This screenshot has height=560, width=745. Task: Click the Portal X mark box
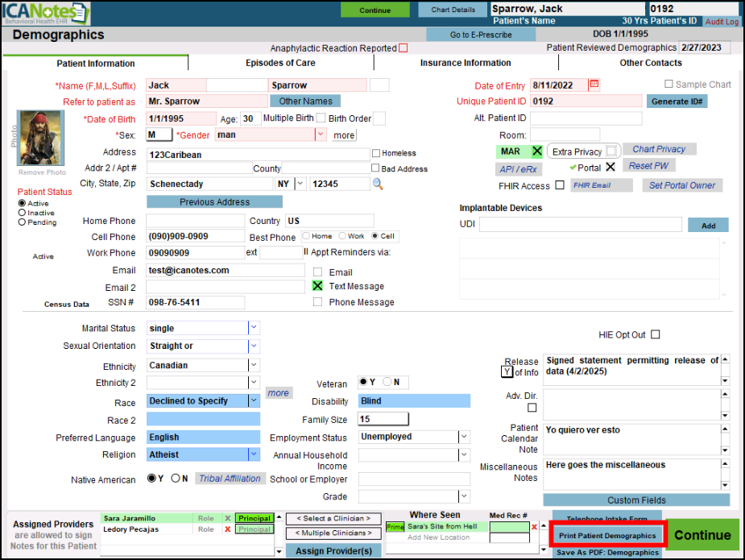click(610, 167)
